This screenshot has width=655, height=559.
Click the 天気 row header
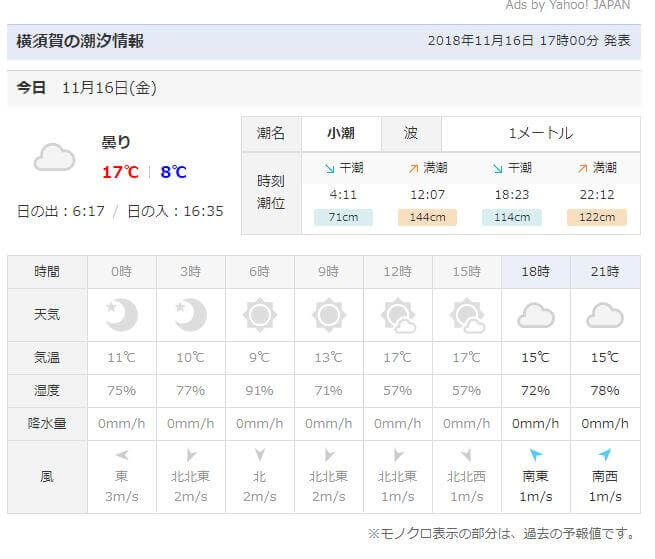tap(47, 315)
